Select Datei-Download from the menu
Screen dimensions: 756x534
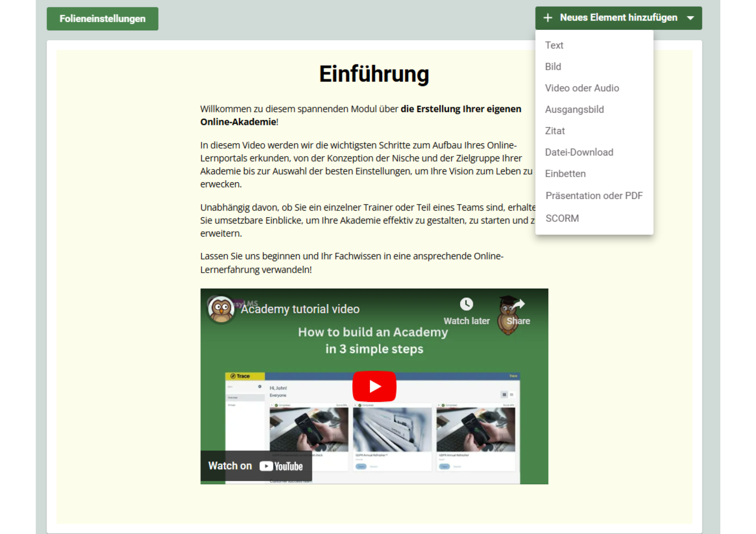(580, 152)
